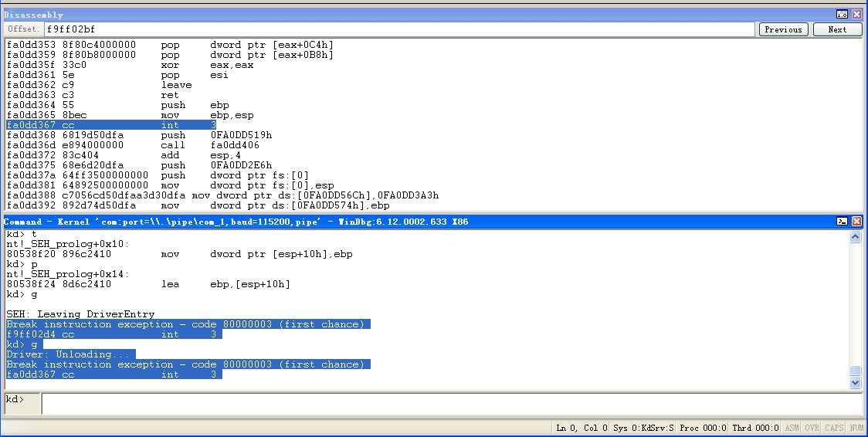Viewport: 868px width, 437px height.
Task: Click the Command window prompt icon
Action: click(842, 222)
